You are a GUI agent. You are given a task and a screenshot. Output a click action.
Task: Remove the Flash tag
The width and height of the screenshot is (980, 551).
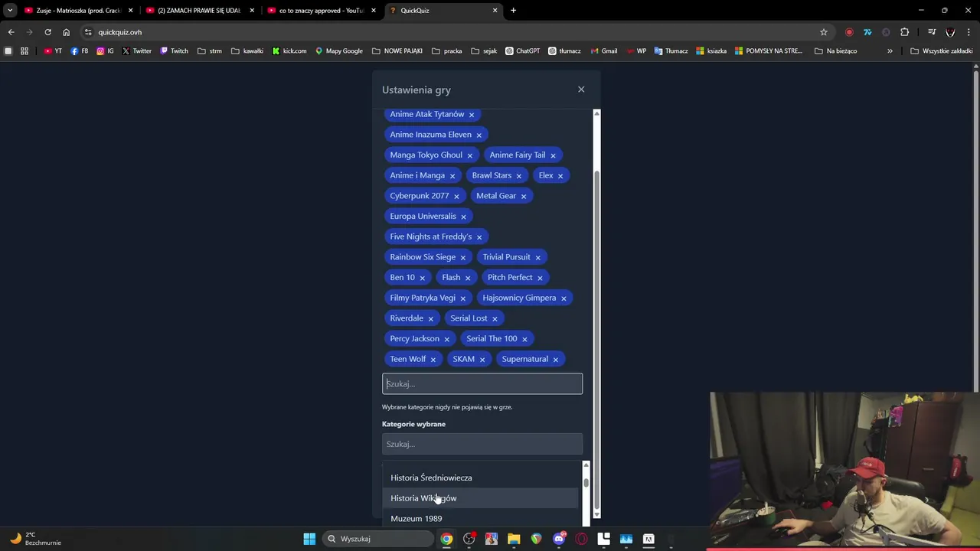(468, 278)
